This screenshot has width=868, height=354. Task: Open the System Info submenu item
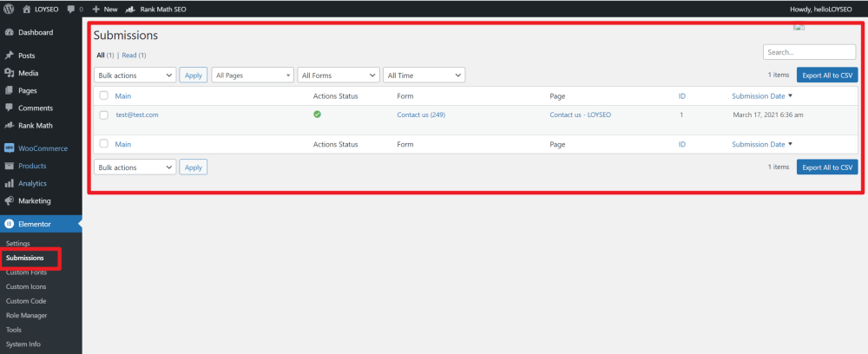click(23, 344)
